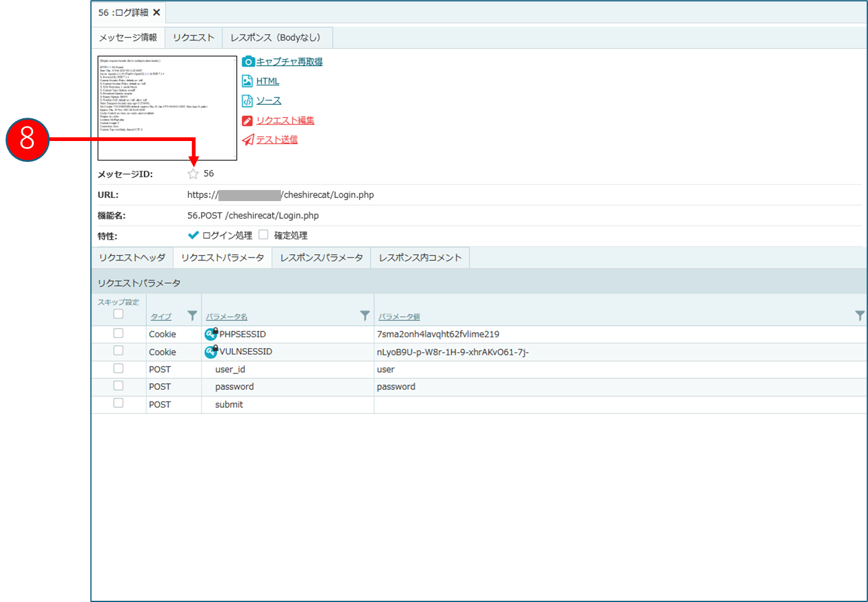The image size is (868, 602).
Task: Toggle the star next to message ID 56
Action: 193,174
